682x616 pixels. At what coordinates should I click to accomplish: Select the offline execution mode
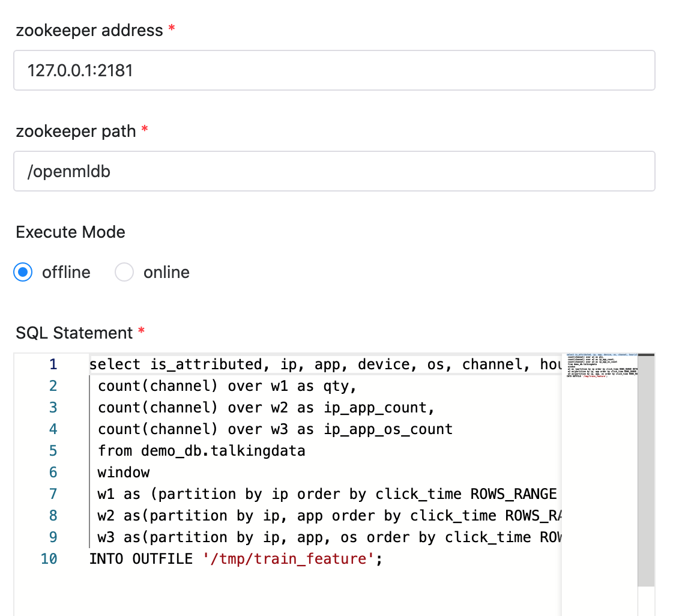pyautogui.click(x=23, y=272)
